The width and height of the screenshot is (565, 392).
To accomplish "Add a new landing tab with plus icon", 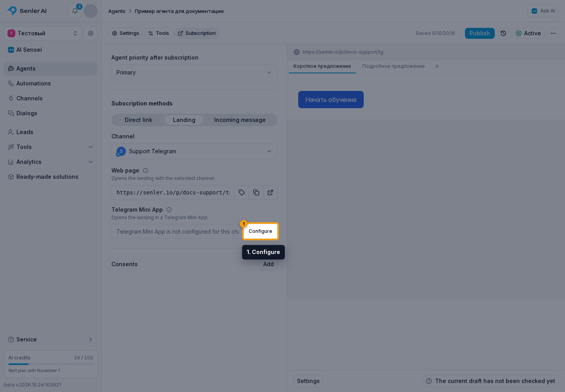I will [x=437, y=66].
